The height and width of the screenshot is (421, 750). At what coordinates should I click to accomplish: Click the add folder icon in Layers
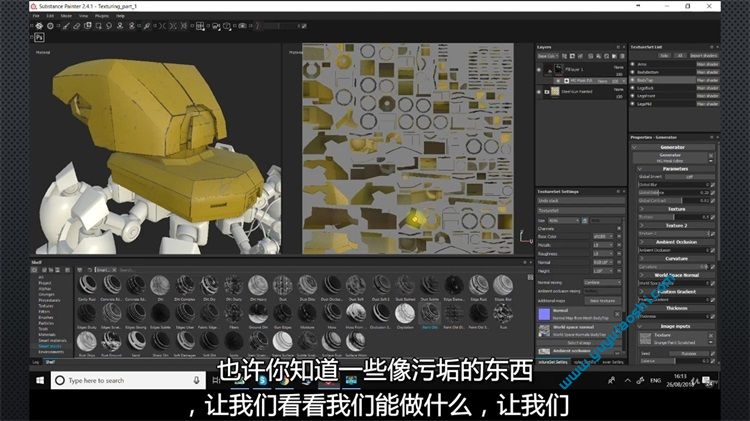click(x=614, y=56)
